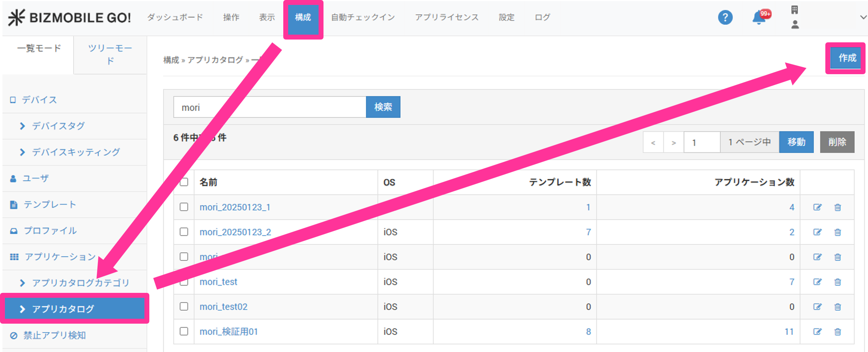
Task: Check the box for mori_20250123_1
Action: click(x=184, y=207)
